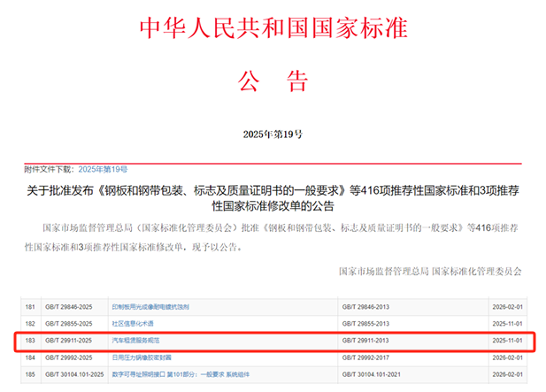Viewport: 546px width, 392px height.
Task: Open the 数字可寻址照明接口 第101部分 link
Action: (181, 374)
